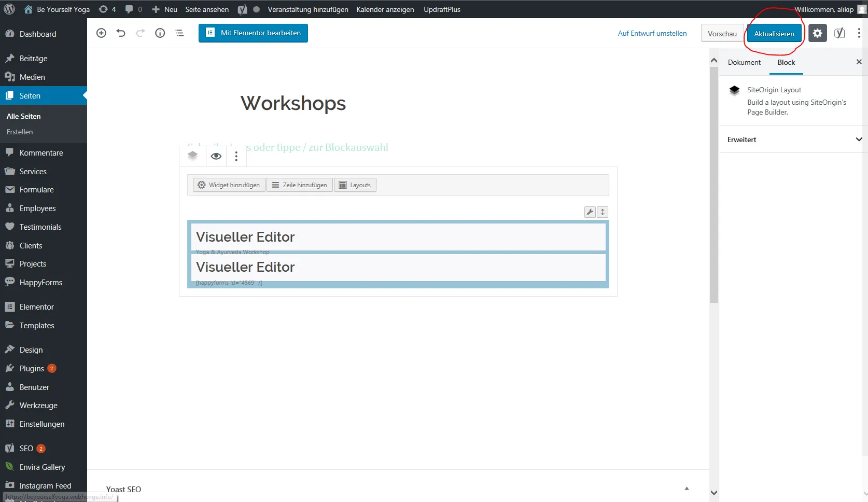This screenshot has width=868, height=502.
Task: Open the WordPress logo menu
Action: tap(9, 9)
